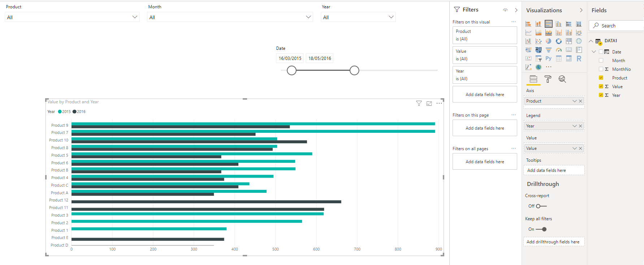Click the start date slider handle
The width and height of the screenshot is (644, 265).
(291, 70)
